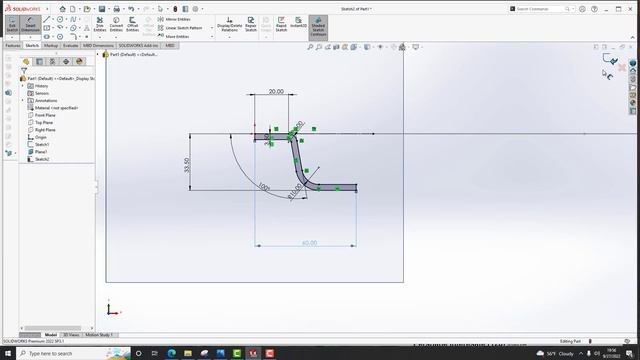This screenshot has height=360, width=640.
Task: Click the Convert Entities tool
Action: 116,24
